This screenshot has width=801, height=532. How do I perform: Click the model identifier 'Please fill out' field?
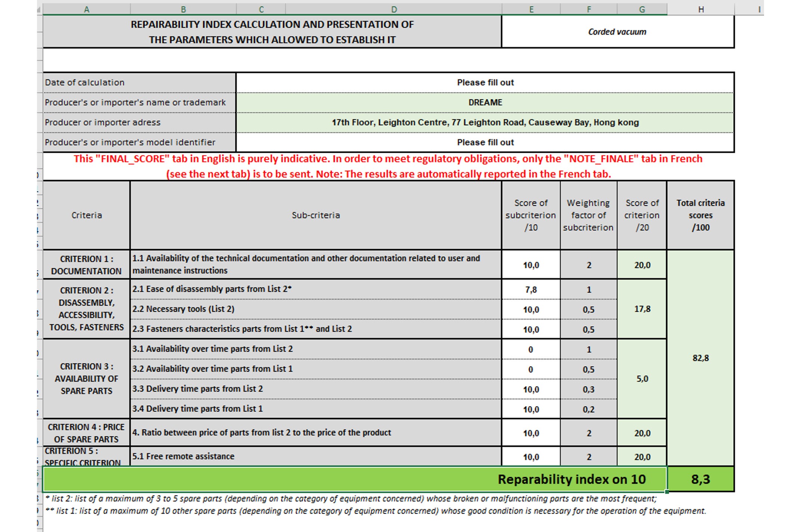(485, 142)
